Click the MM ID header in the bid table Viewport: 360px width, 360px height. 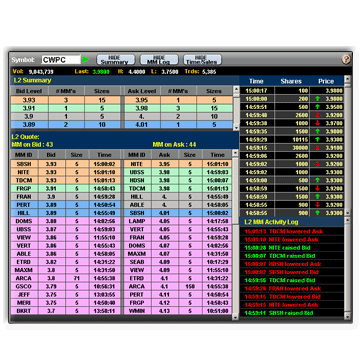click(24, 155)
